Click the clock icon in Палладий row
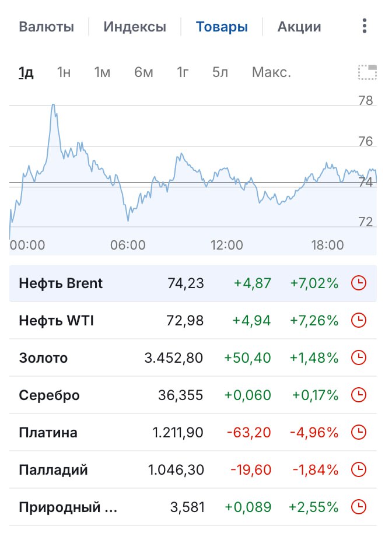The width and height of the screenshot is (392, 547). coord(359,469)
